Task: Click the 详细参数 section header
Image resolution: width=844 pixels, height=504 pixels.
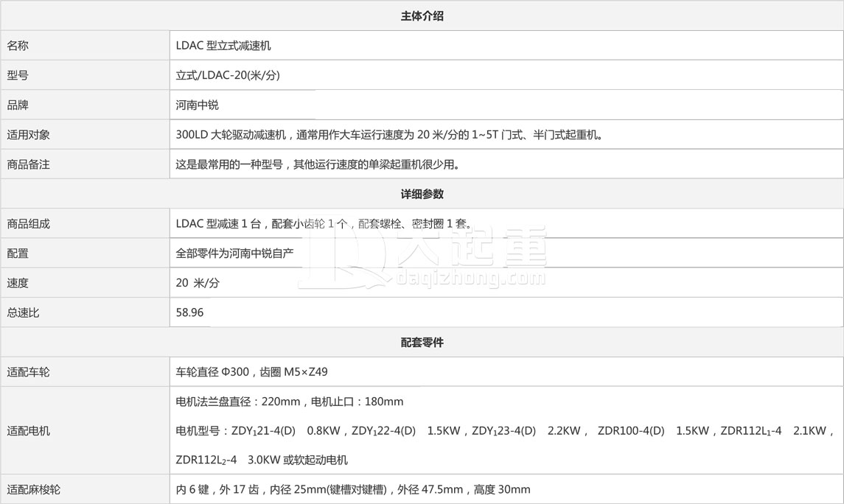Action: (422, 195)
